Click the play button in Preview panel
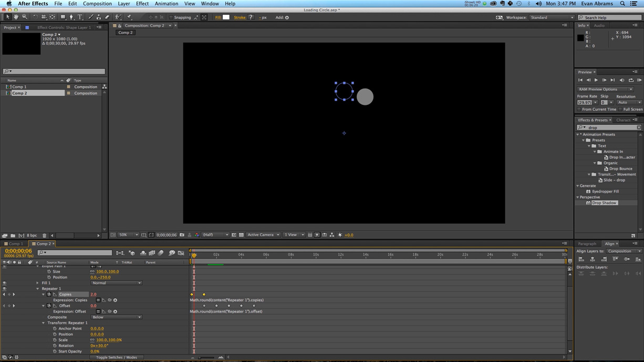The width and height of the screenshot is (644, 362). (596, 80)
